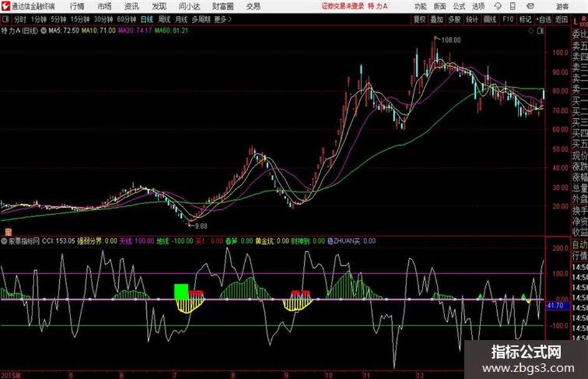Expand the 股票指标网 indicator dropdown arrow
Viewport: 588px width, 379px height.
pyautogui.click(x=4, y=241)
